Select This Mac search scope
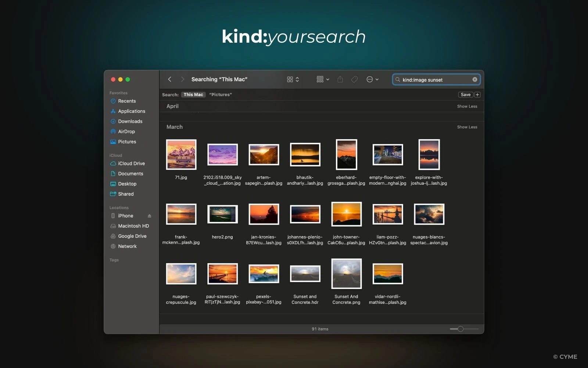The height and width of the screenshot is (368, 588). [193, 95]
